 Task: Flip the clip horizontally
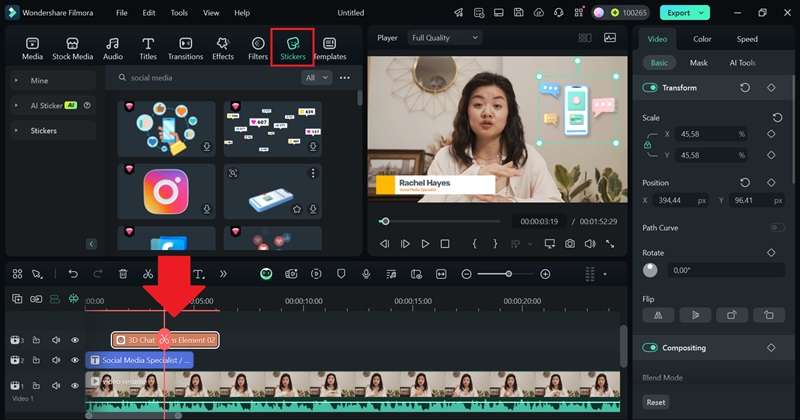coord(658,315)
